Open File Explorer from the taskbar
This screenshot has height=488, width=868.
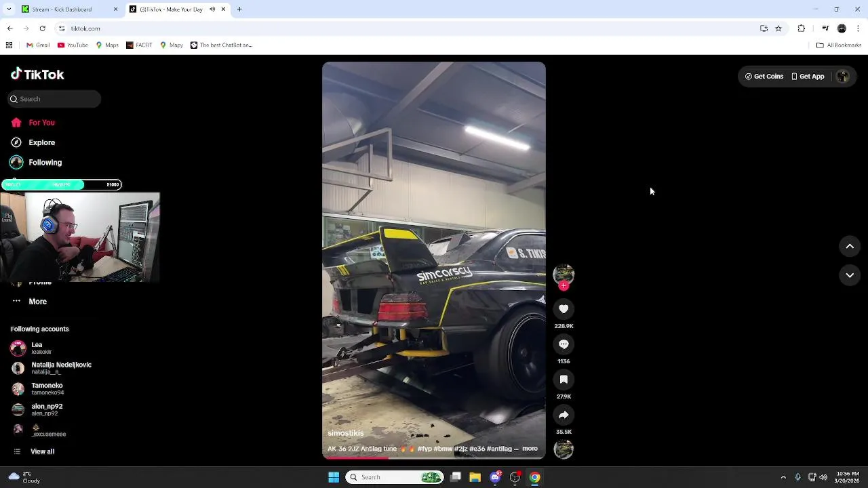point(475,477)
